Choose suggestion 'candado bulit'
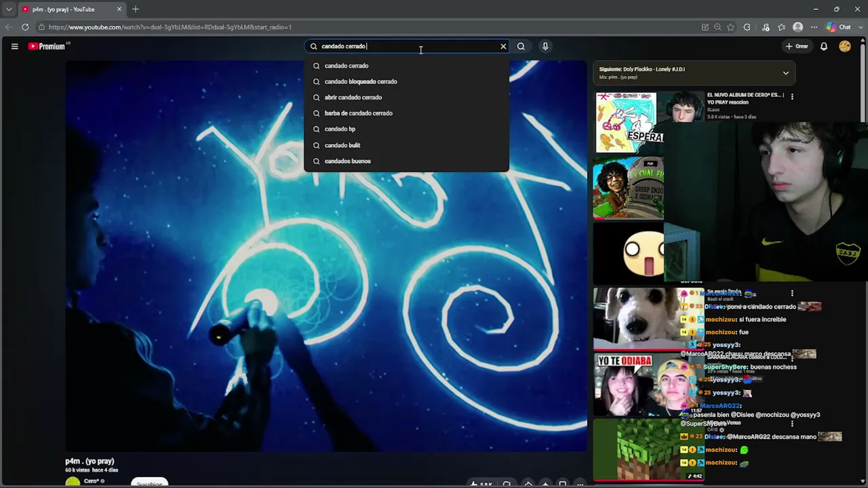Screen dimensions: 868x488 [406, 145]
